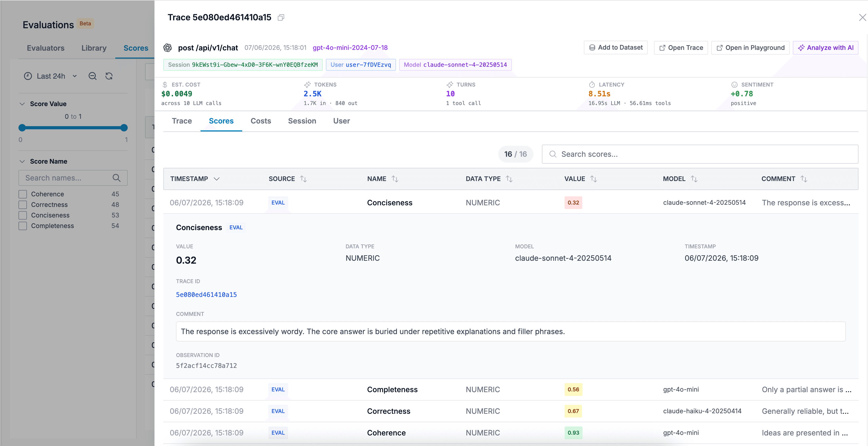Collapse the Score Value section
868x446 pixels.
[x=22, y=104]
